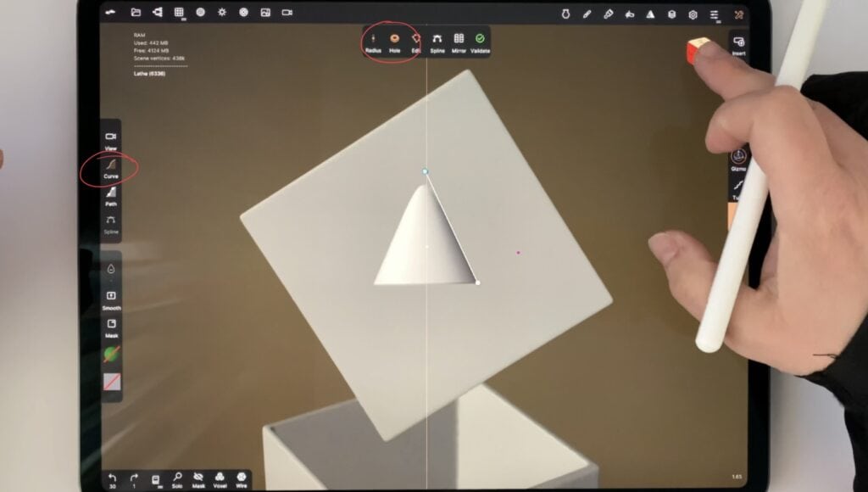Image resolution: width=868 pixels, height=492 pixels.
Task: Open the lighting settings sun icon
Action: (x=222, y=13)
